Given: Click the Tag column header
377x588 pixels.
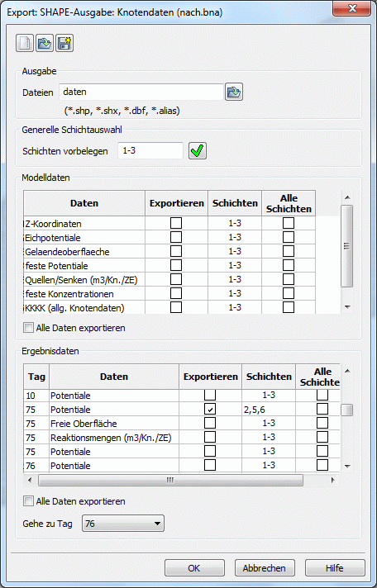Looking at the screenshot, I should pyautogui.click(x=37, y=377).
